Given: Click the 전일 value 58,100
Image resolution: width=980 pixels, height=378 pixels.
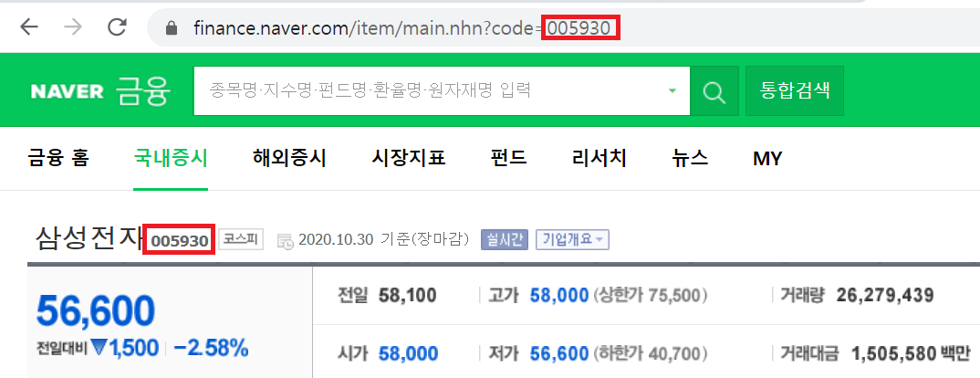Looking at the screenshot, I should click(x=407, y=296).
